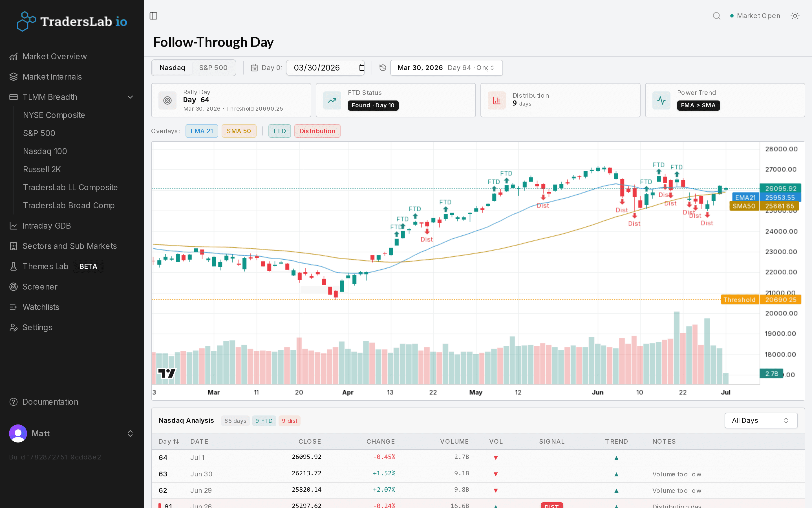The image size is (812, 508).
Task: Click the TradersLab io logo
Action: tap(72, 21)
